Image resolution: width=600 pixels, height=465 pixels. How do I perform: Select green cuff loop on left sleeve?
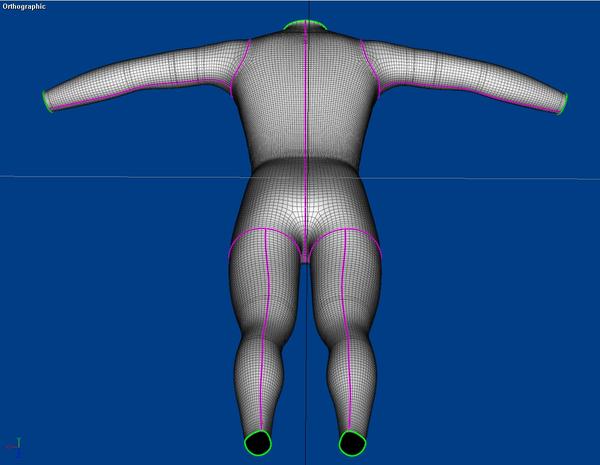coord(47,101)
